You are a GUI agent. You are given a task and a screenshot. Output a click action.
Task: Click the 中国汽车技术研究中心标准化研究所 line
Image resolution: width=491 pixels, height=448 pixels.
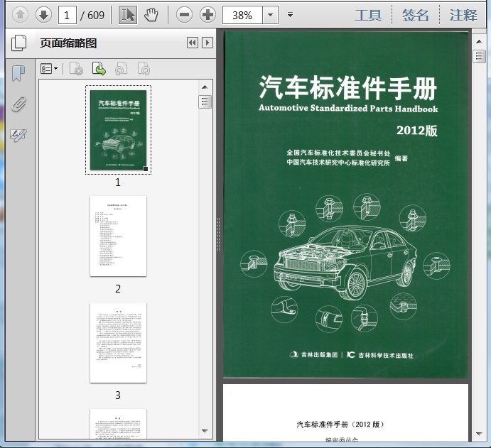point(338,163)
